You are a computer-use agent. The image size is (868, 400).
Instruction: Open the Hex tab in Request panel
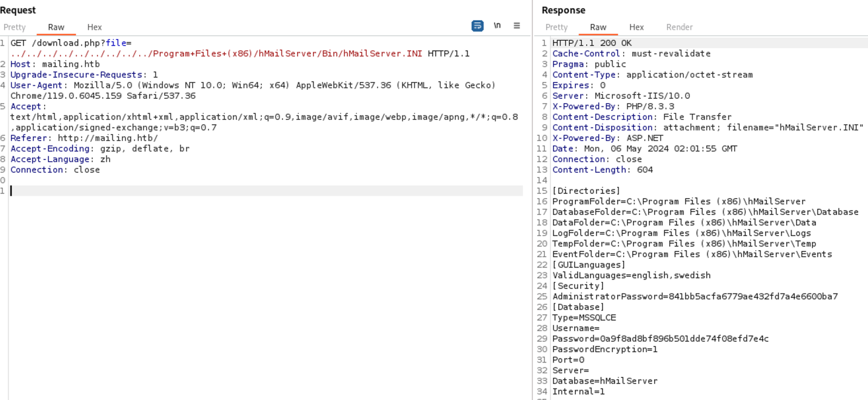click(95, 27)
